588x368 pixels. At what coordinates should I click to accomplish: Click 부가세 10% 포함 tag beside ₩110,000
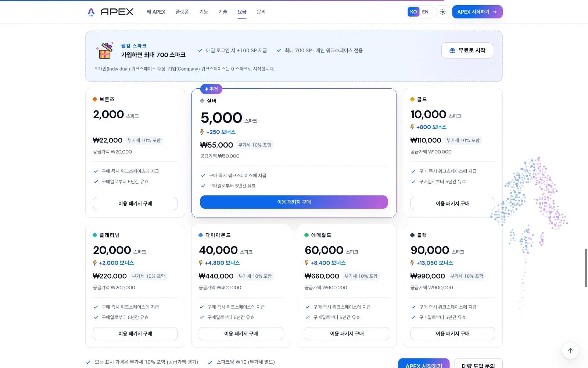coord(463,140)
